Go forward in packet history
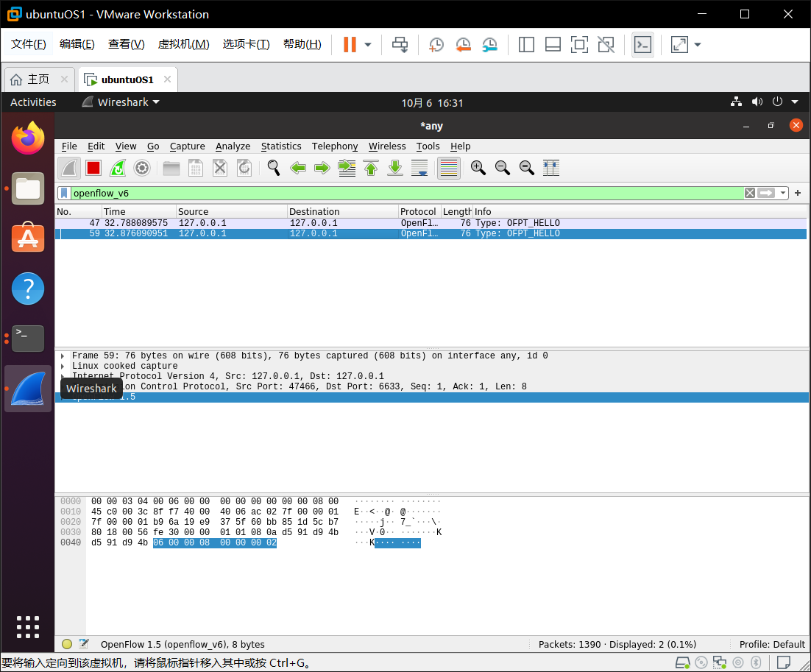This screenshot has height=672, width=811. (322, 168)
